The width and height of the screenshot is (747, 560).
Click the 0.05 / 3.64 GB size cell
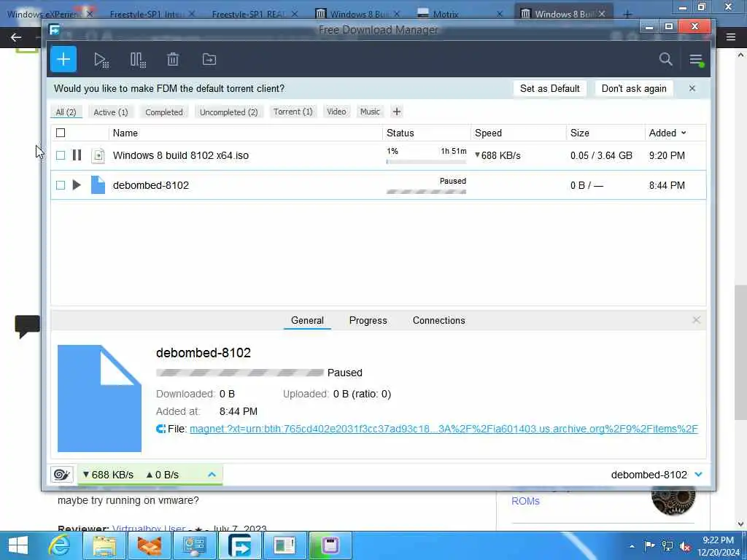click(601, 155)
